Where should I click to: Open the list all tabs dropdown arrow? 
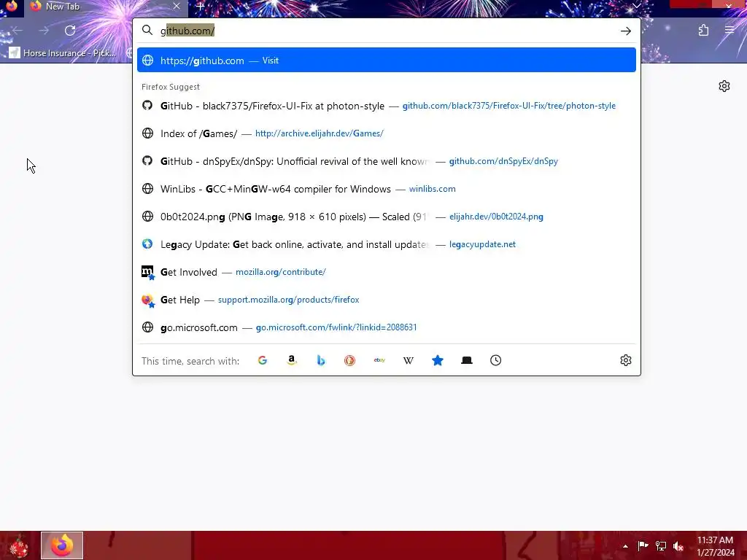(x=636, y=6)
